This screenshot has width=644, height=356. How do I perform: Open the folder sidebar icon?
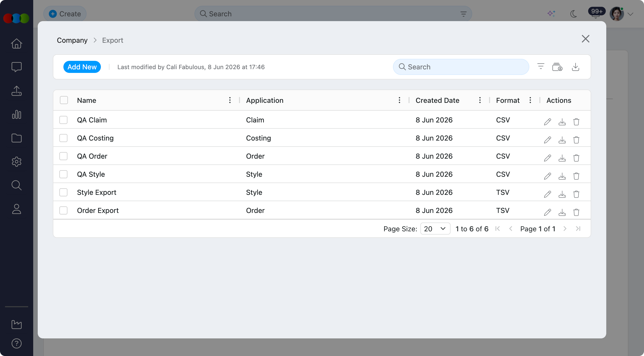pyautogui.click(x=17, y=138)
